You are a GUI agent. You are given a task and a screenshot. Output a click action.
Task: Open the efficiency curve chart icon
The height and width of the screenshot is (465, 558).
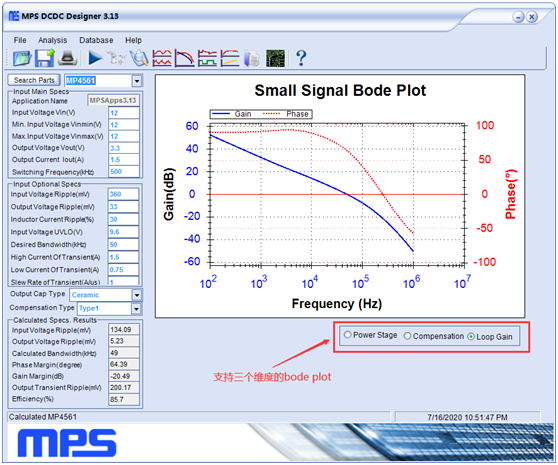click(x=230, y=58)
